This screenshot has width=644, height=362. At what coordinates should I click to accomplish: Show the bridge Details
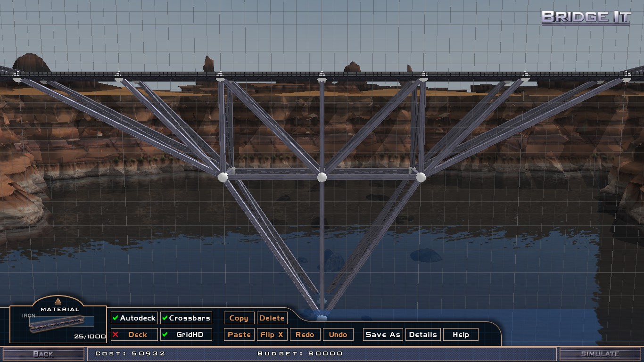[423, 335]
